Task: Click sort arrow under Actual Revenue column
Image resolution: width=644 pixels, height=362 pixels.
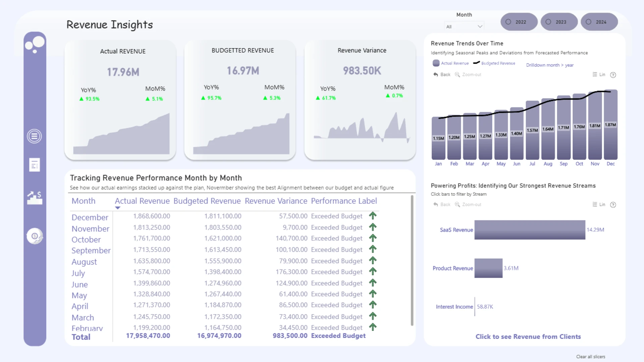Action: click(117, 208)
